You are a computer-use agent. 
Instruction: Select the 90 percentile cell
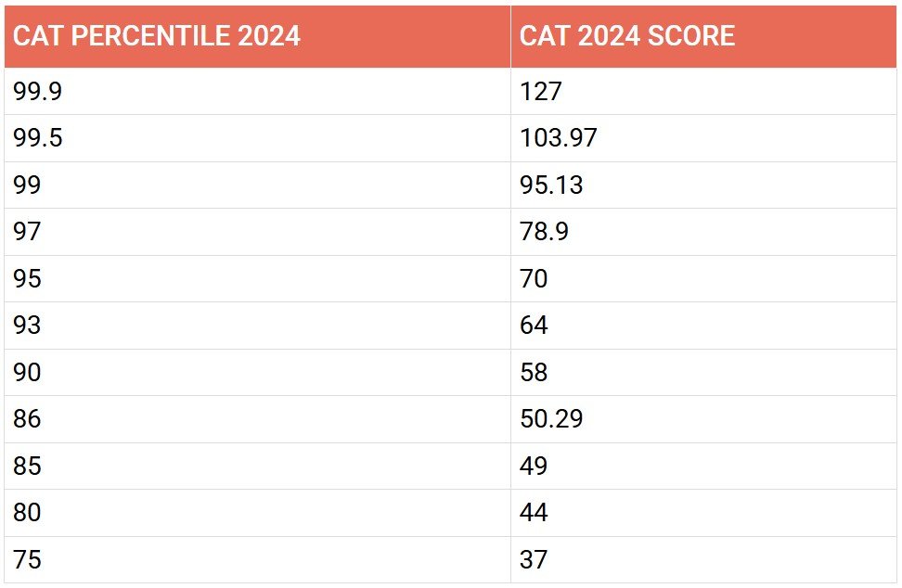click(x=27, y=372)
